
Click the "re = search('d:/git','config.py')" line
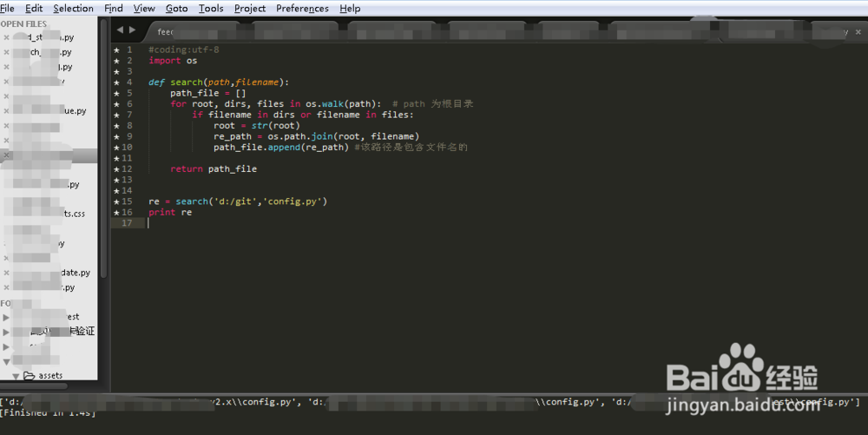coord(238,201)
